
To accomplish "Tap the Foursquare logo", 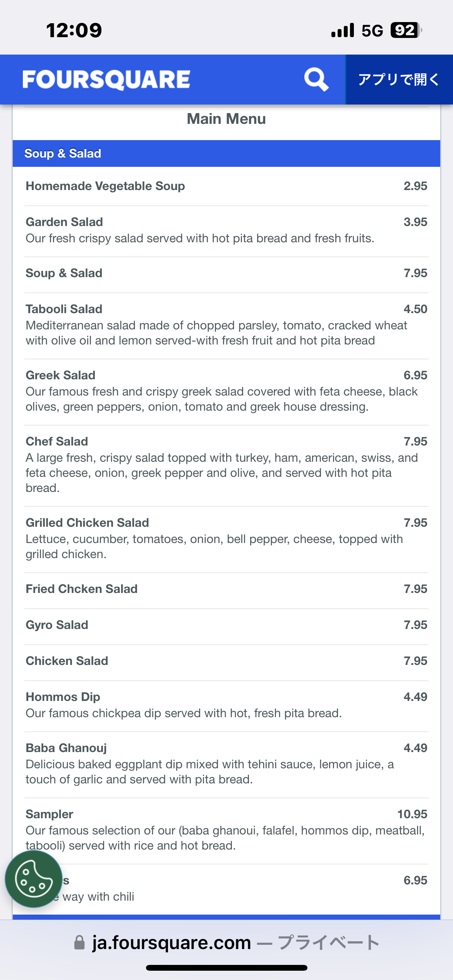I will pos(106,80).
